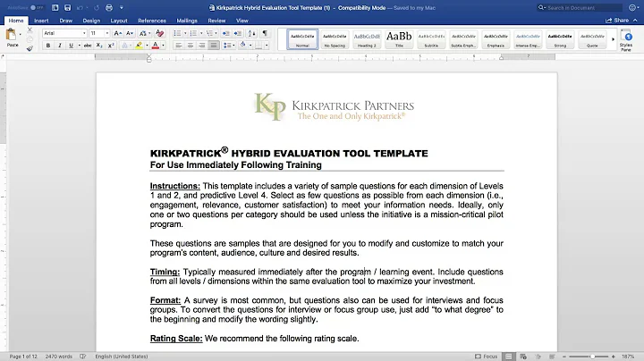This screenshot has height=361, width=644.
Task: Open the Change Case dropdown
Action: click(x=145, y=33)
